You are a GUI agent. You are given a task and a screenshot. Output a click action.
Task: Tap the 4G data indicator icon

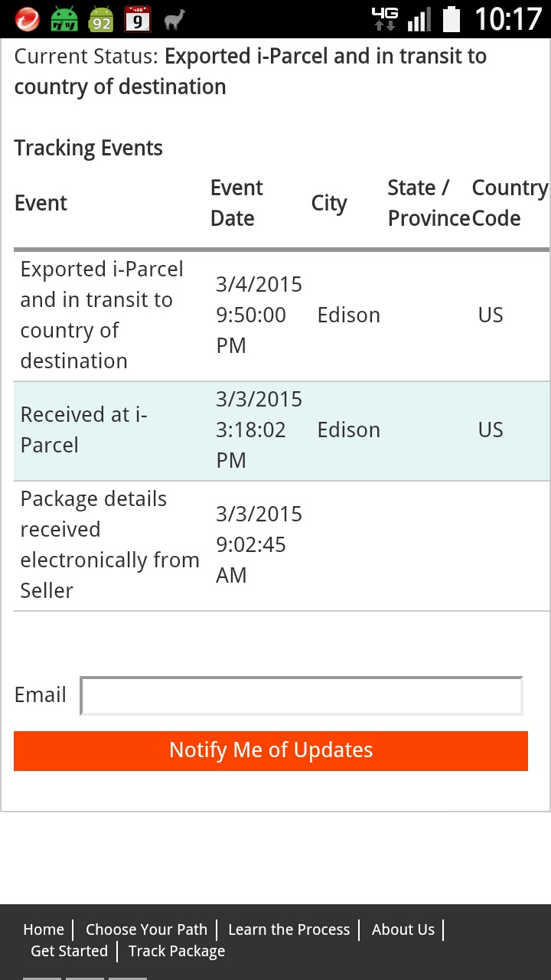pyautogui.click(x=384, y=19)
